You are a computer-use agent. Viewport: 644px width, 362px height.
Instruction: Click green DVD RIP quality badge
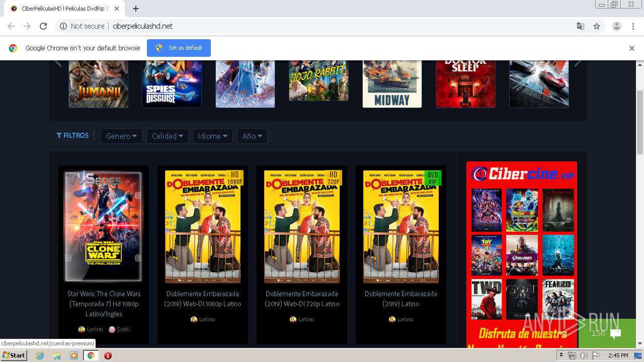click(x=433, y=178)
